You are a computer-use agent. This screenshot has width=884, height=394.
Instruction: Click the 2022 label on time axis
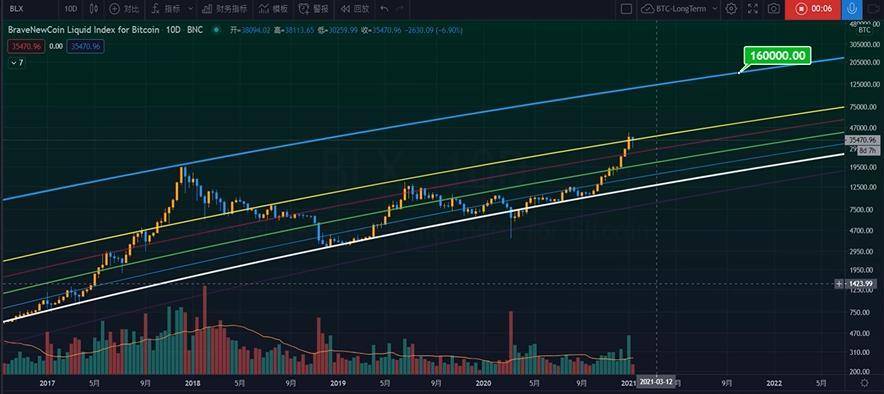click(x=774, y=383)
